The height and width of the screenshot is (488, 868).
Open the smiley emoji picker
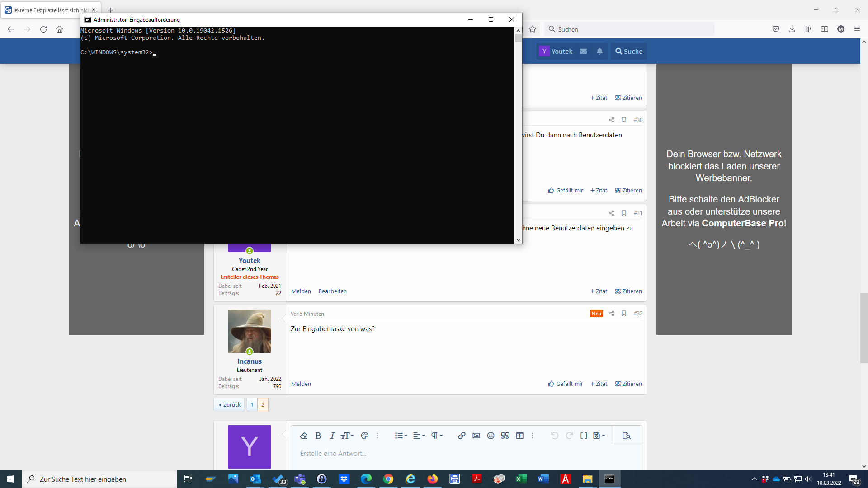click(491, 436)
